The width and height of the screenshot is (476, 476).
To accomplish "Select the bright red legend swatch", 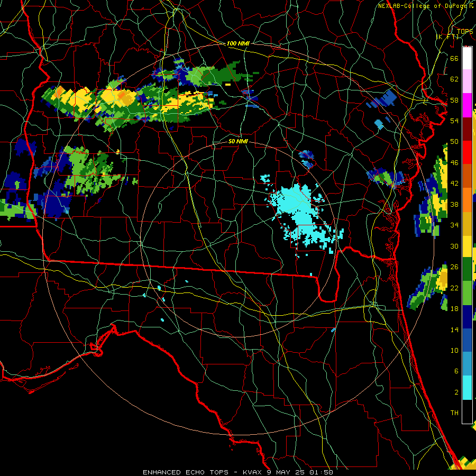I will click(x=467, y=152).
